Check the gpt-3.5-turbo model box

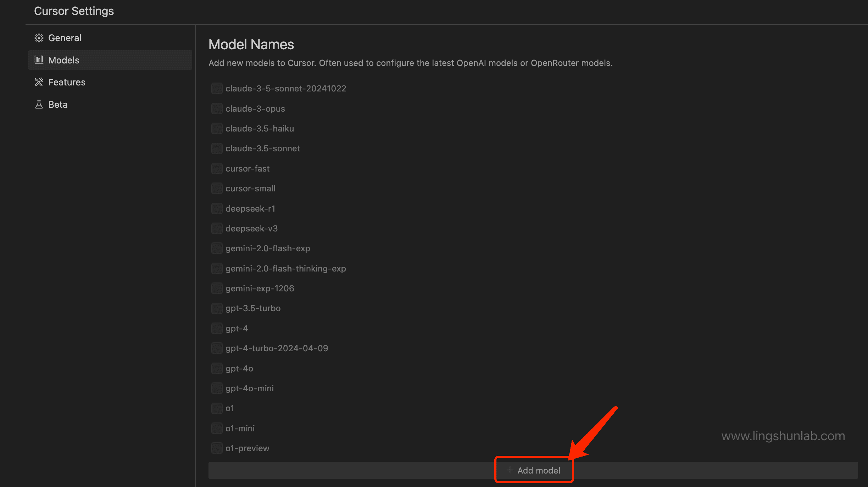[x=217, y=308]
